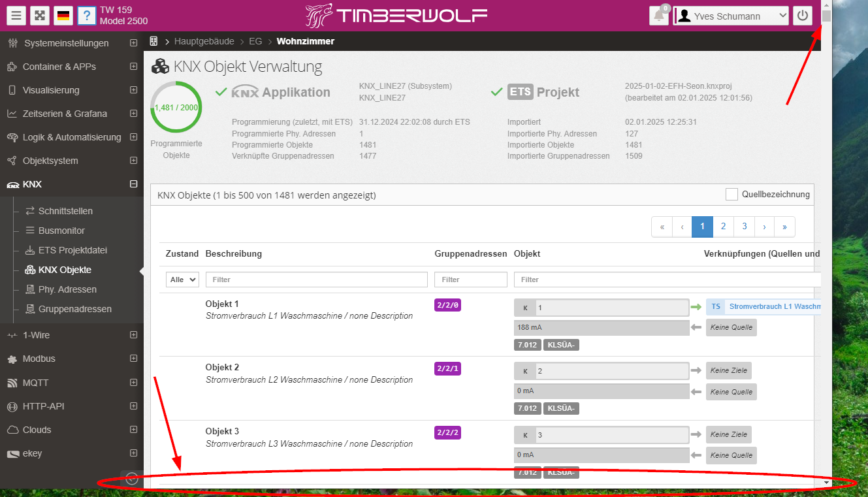This screenshot has width=868, height=497.
Task: Click the Objektsystem nodes icon
Action: (x=11, y=161)
